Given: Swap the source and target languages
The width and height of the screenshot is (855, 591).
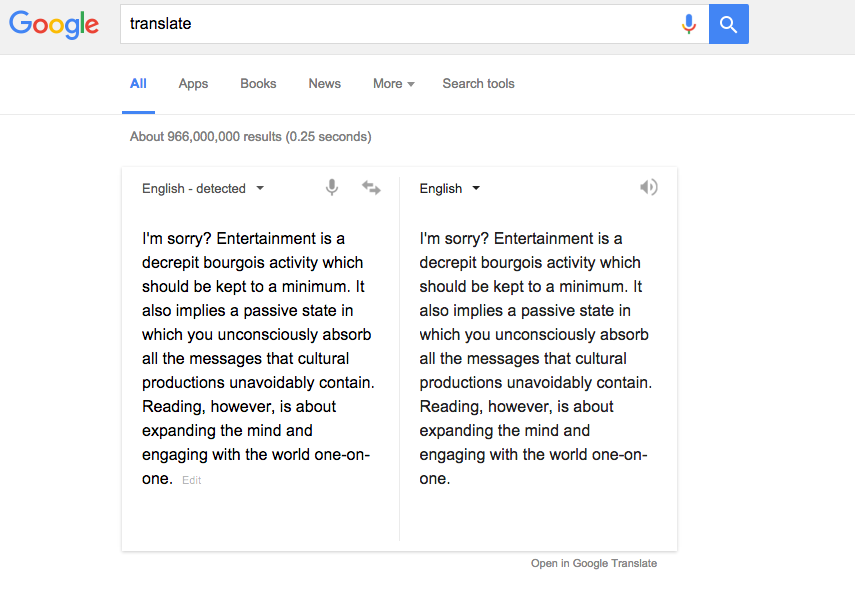Looking at the screenshot, I should pos(371,188).
